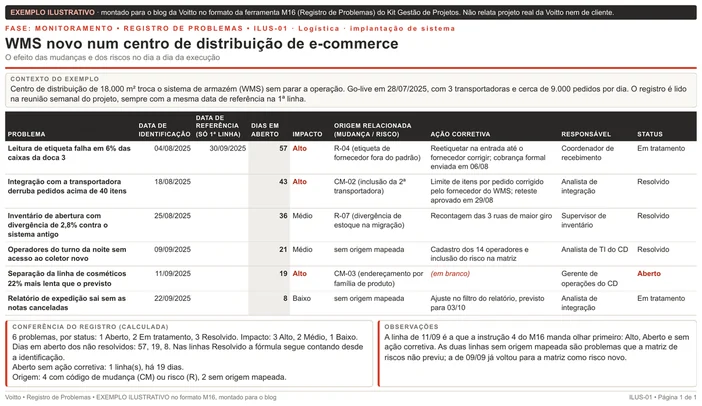Click the "DATA DE IDENTIFICAÇÃO" column header
702x406 pixels.
[164, 130]
